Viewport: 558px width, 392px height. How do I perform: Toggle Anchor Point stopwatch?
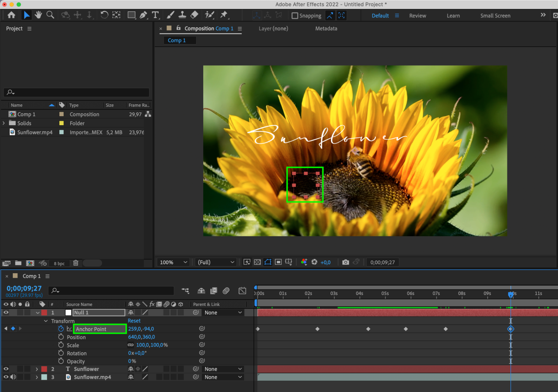coord(61,329)
